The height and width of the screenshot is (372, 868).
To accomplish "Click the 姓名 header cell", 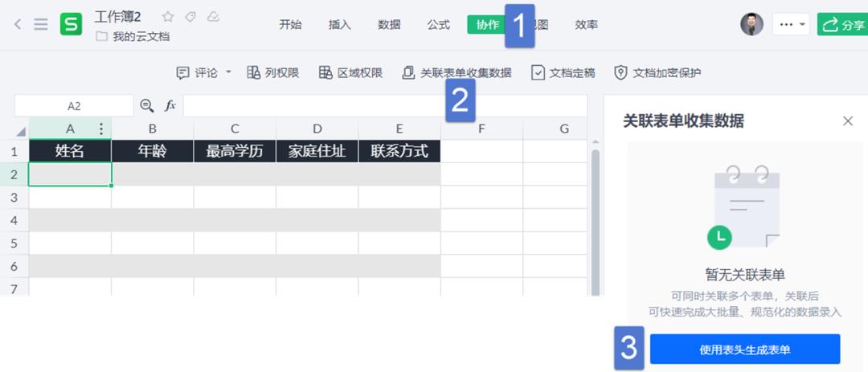I will 70,151.
